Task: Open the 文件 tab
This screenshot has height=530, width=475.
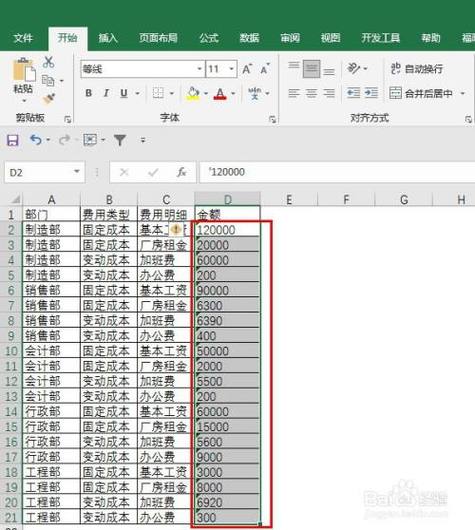Action: (x=23, y=38)
